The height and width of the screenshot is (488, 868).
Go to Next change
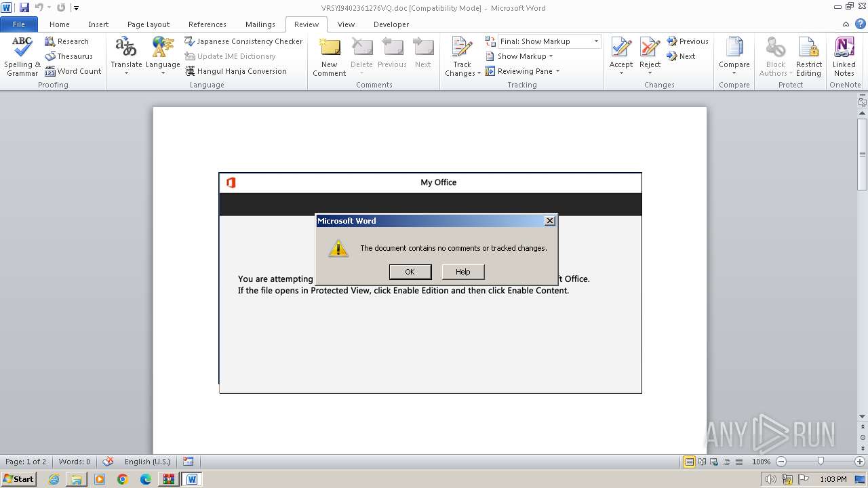681,56
